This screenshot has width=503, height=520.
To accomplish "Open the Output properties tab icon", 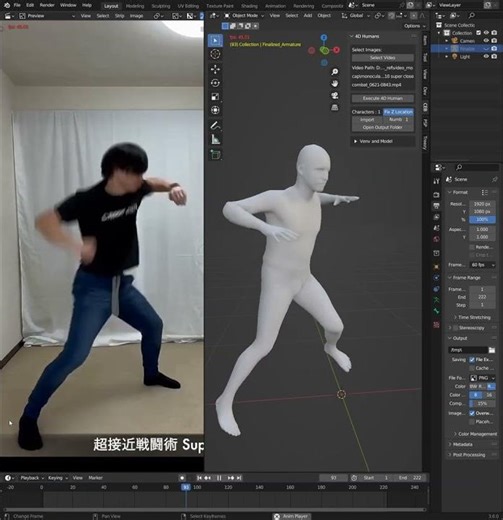I will (x=436, y=206).
